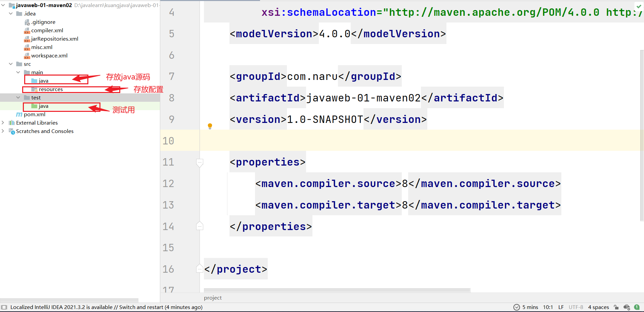This screenshot has height=312, width=644.
Task: Click the workspace.xml file icon
Action: pos(27,56)
